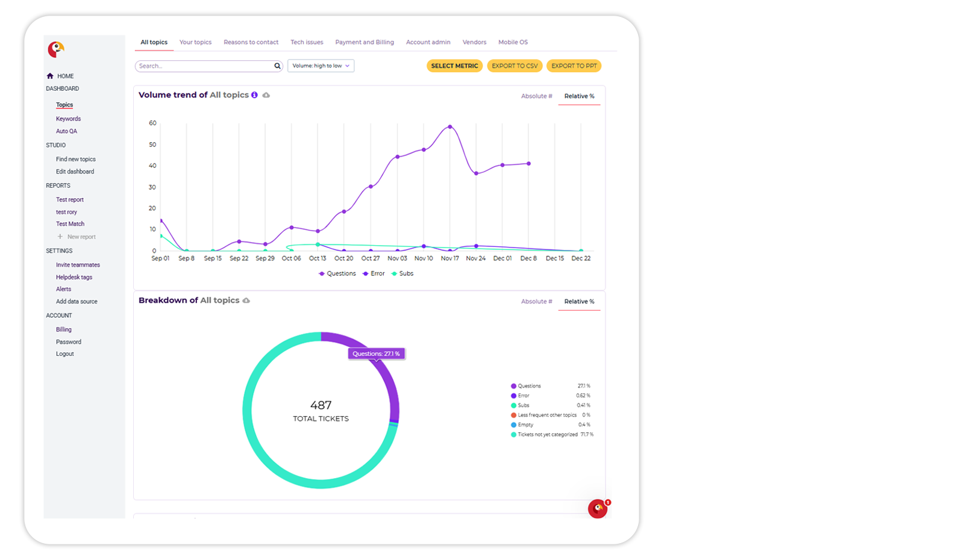Toggle Error series in chart legend
The image size is (964, 560).
pos(374,273)
